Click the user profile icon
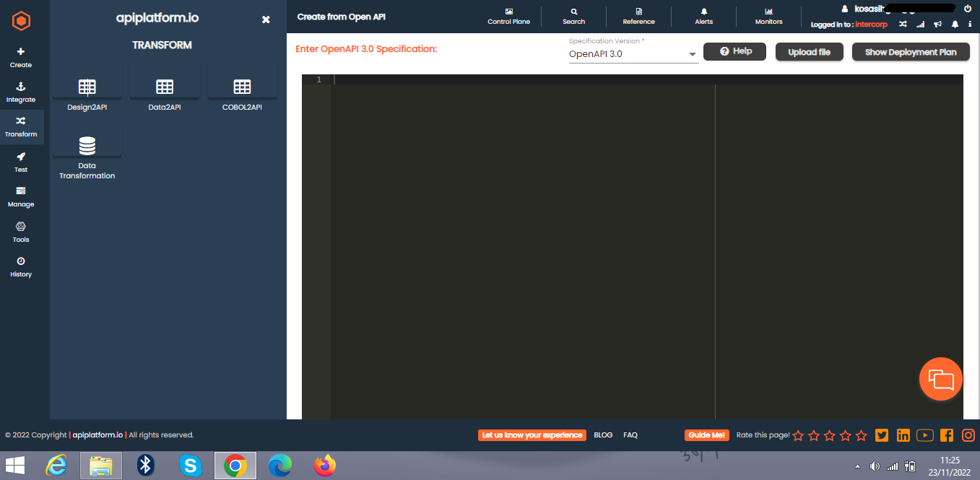 click(x=845, y=9)
